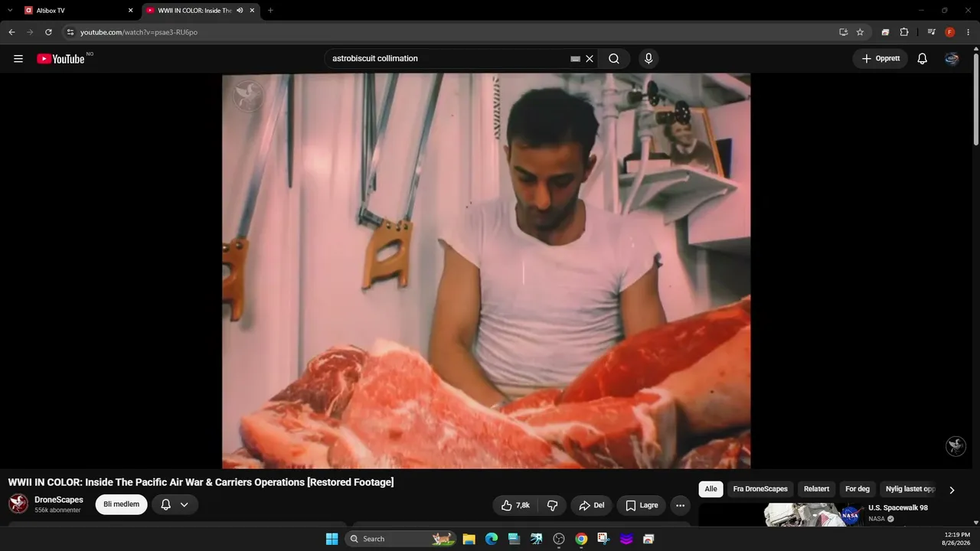Click the page scrollbar up arrow
Viewport: 980px width, 551px height.
coord(975,49)
